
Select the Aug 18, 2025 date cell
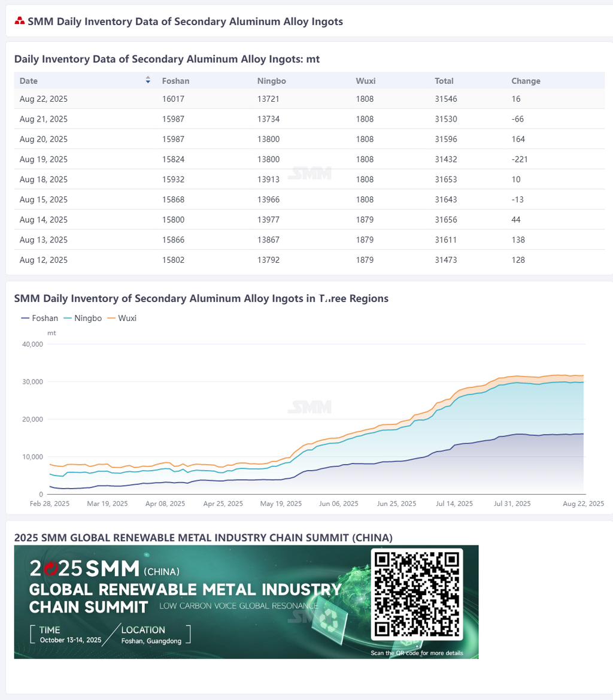click(43, 180)
